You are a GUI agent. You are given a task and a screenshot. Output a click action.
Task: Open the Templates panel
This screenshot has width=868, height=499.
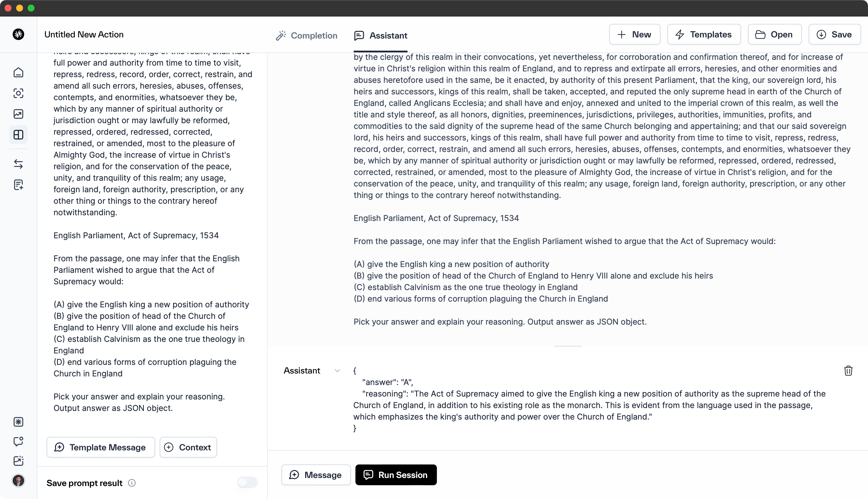[x=703, y=34]
